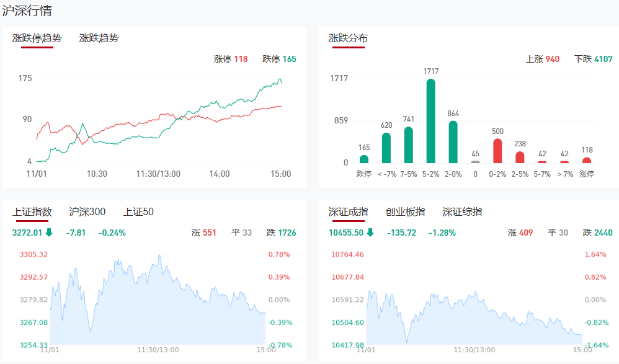Screen dimensions: 619x364
Task: Click the 上涨 940 count label
Action: point(542,60)
